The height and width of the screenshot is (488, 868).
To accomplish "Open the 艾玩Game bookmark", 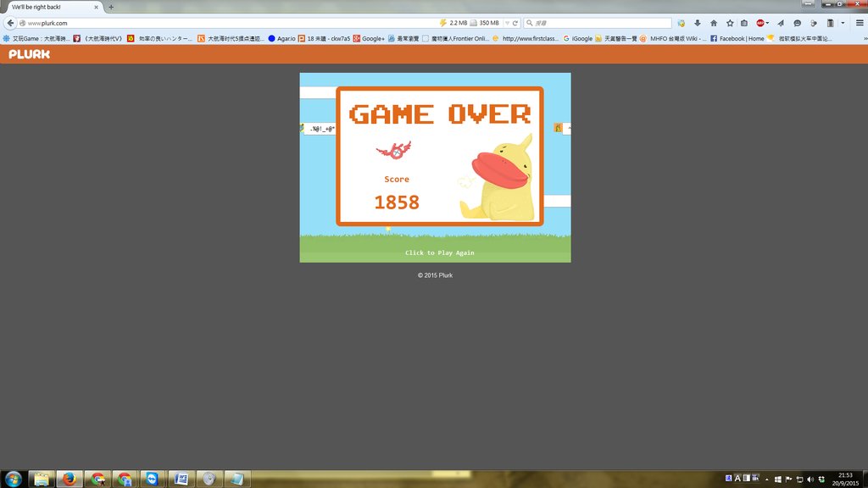I will [x=36, y=39].
